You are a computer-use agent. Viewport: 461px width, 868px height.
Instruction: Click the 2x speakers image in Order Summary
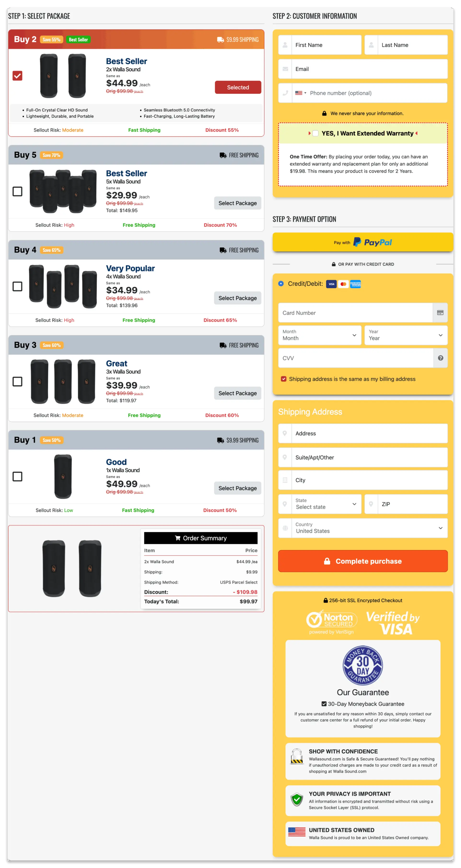tap(72, 568)
